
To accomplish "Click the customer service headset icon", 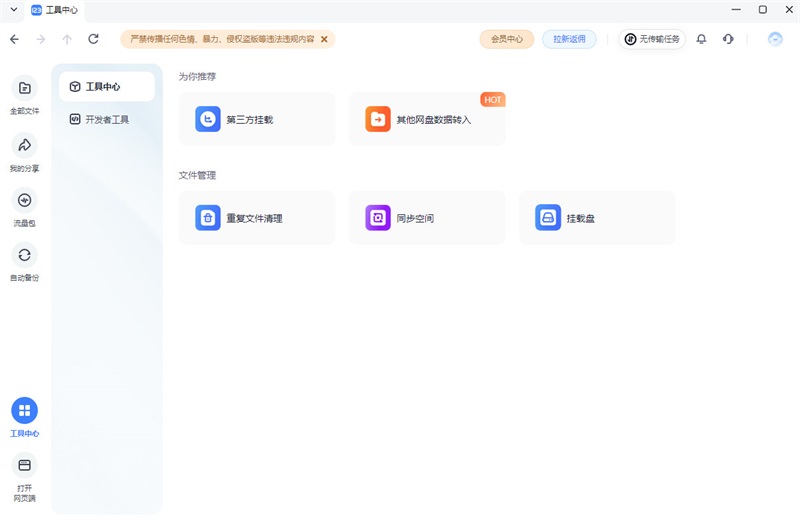I will tap(728, 39).
